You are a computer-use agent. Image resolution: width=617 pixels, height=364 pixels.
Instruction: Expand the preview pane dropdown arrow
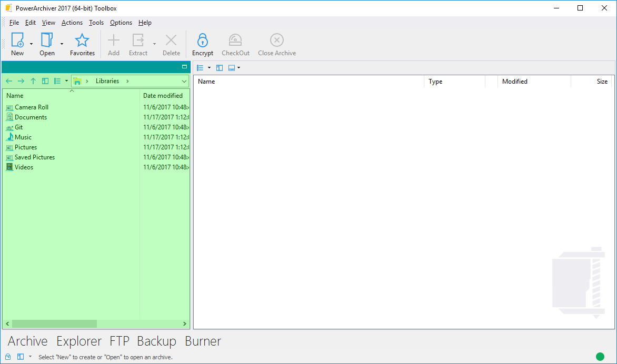tap(239, 68)
